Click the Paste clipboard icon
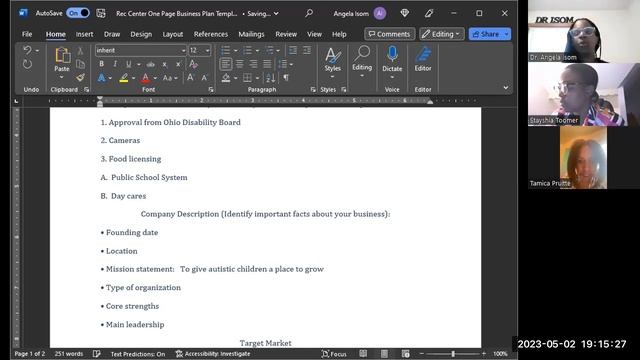Viewport: 640px width, 360px height. coord(62,56)
